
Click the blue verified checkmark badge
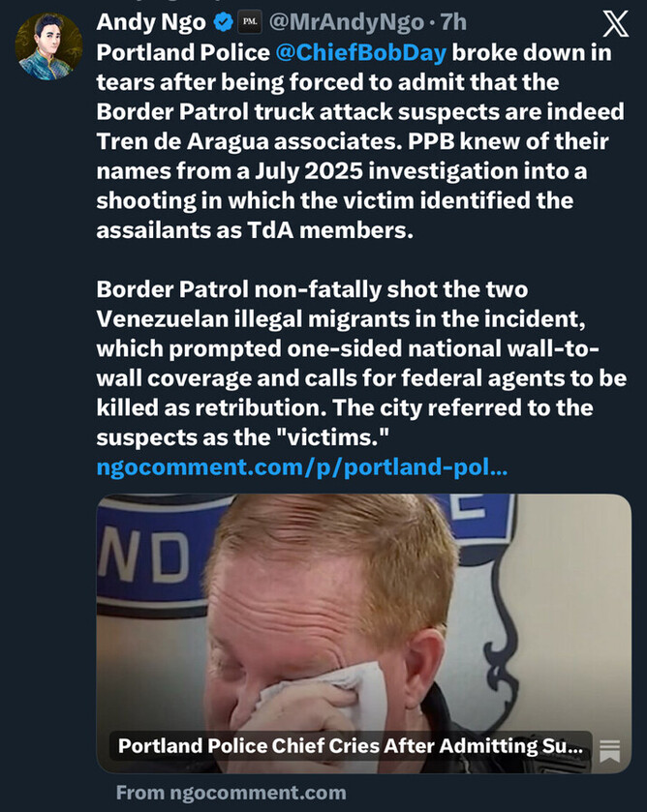pos(224,22)
